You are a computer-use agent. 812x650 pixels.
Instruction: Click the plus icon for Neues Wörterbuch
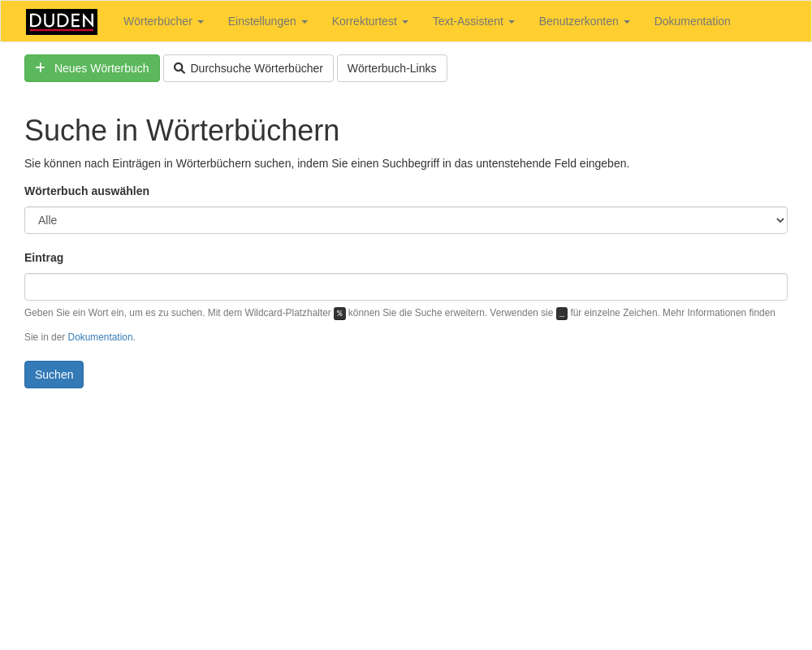[40, 68]
